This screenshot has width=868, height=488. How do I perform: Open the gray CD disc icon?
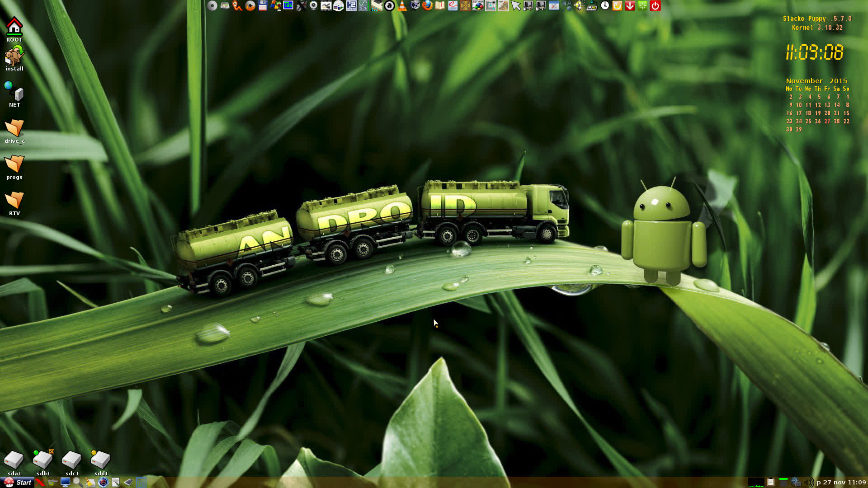[x=212, y=5]
